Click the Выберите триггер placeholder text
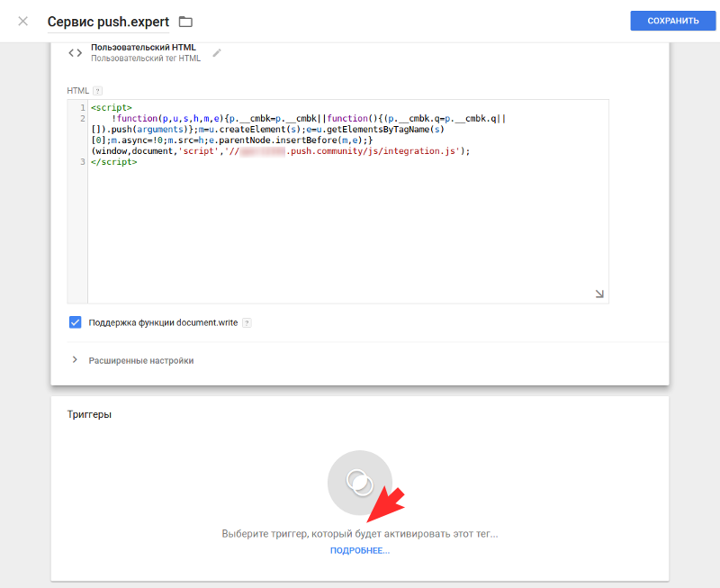This screenshot has width=720, height=588. tap(360, 534)
